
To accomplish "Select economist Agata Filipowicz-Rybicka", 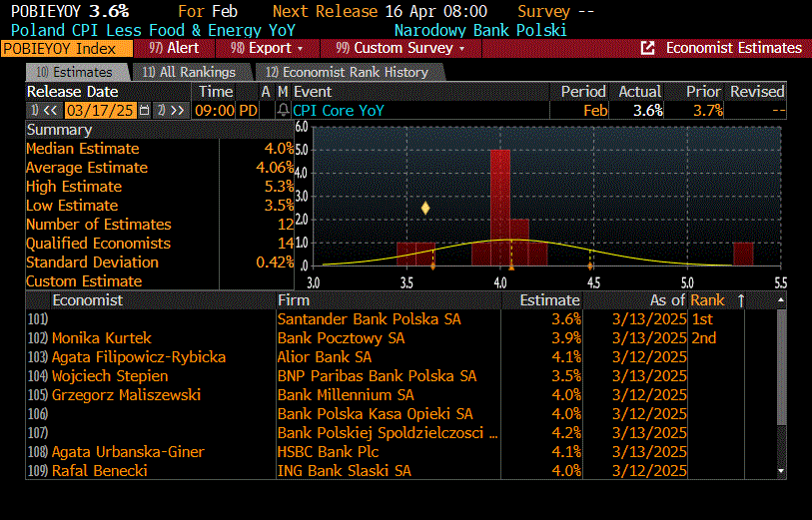I will click(x=139, y=357).
